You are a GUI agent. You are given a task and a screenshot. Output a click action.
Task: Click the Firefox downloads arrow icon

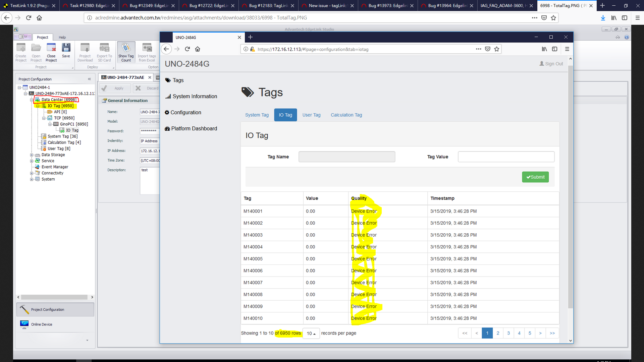click(603, 18)
